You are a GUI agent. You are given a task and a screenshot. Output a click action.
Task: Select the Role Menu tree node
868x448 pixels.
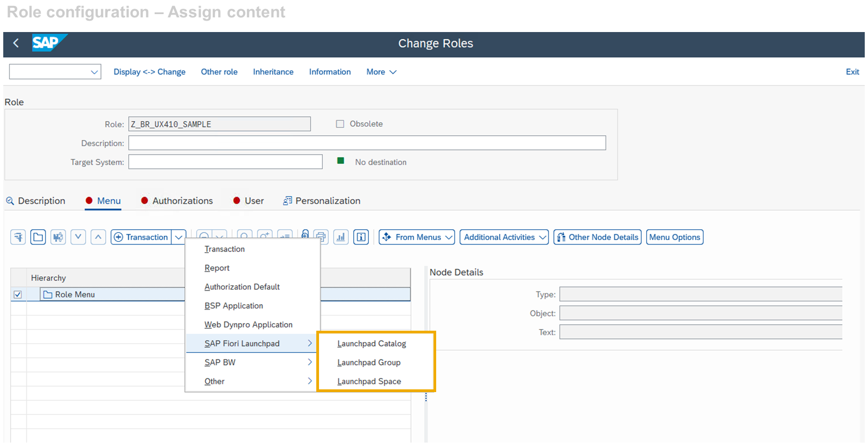[x=75, y=294]
